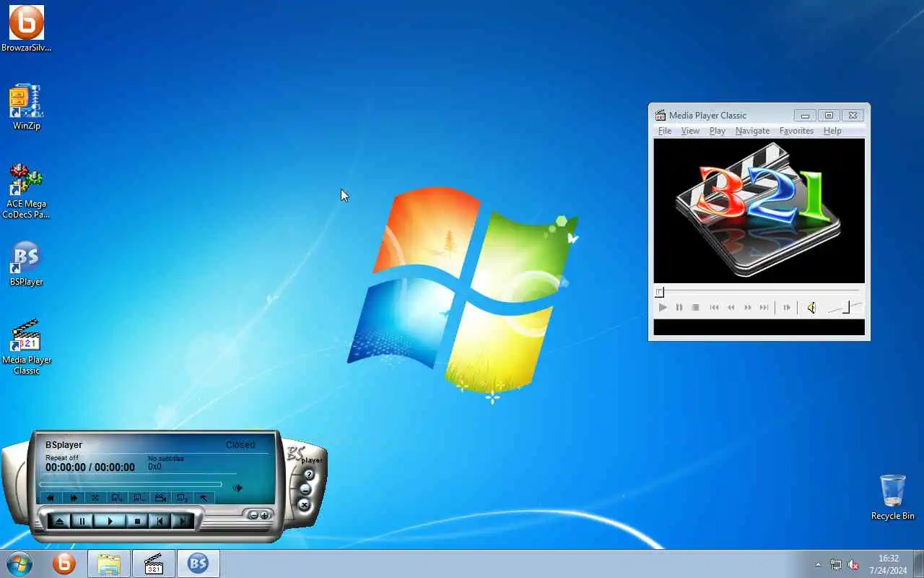This screenshot has height=578, width=924.
Task: Click the '00:00:00 / 00:00:00' time display
Action: tap(90, 467)
